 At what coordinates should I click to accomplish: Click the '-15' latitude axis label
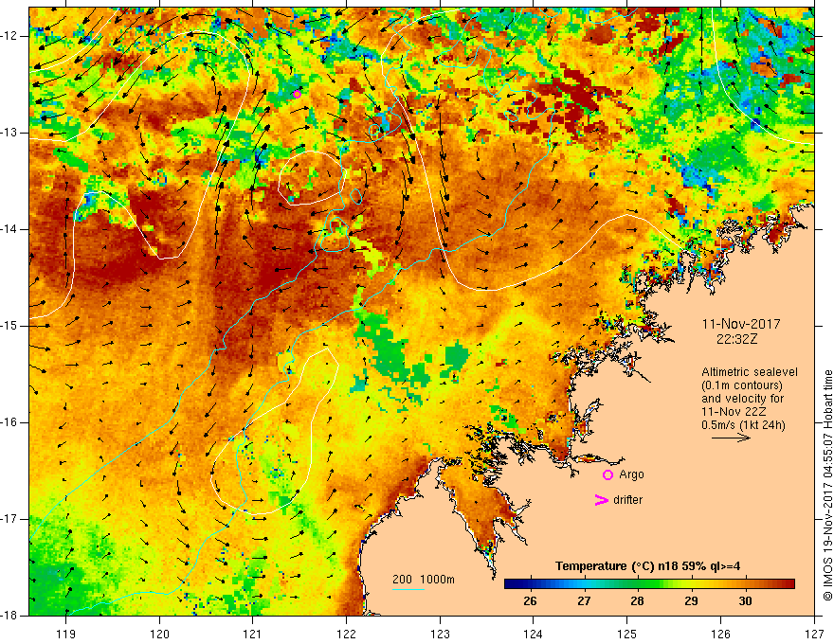point(9,326)
